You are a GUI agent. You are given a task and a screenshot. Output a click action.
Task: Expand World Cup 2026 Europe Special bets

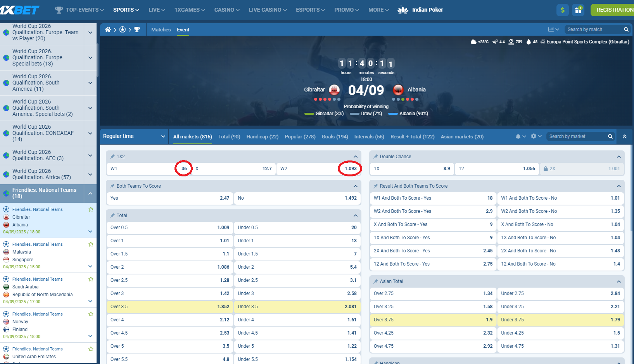[90, 58]
